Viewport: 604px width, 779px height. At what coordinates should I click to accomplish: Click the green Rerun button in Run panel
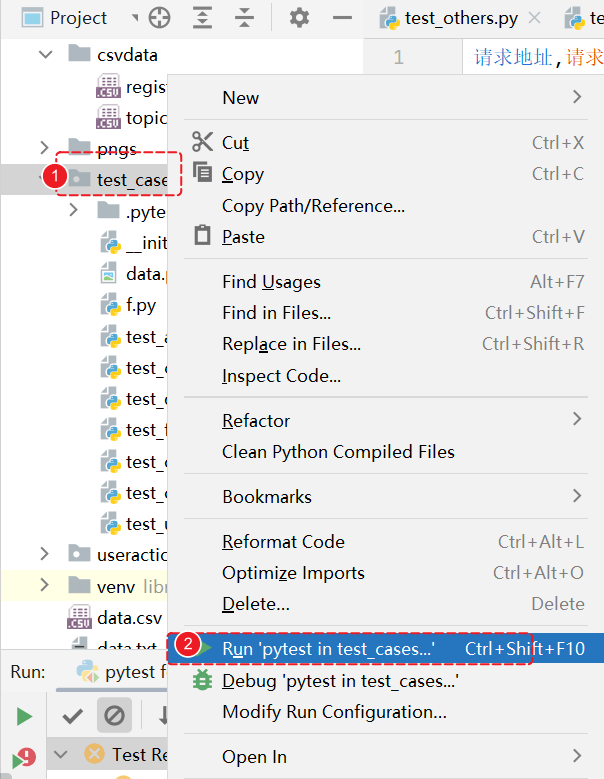point(24,716)
